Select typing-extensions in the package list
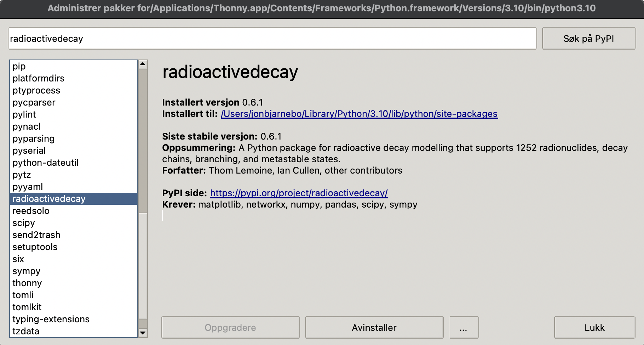Screen dimensions: 644x345 click(51, 319)
